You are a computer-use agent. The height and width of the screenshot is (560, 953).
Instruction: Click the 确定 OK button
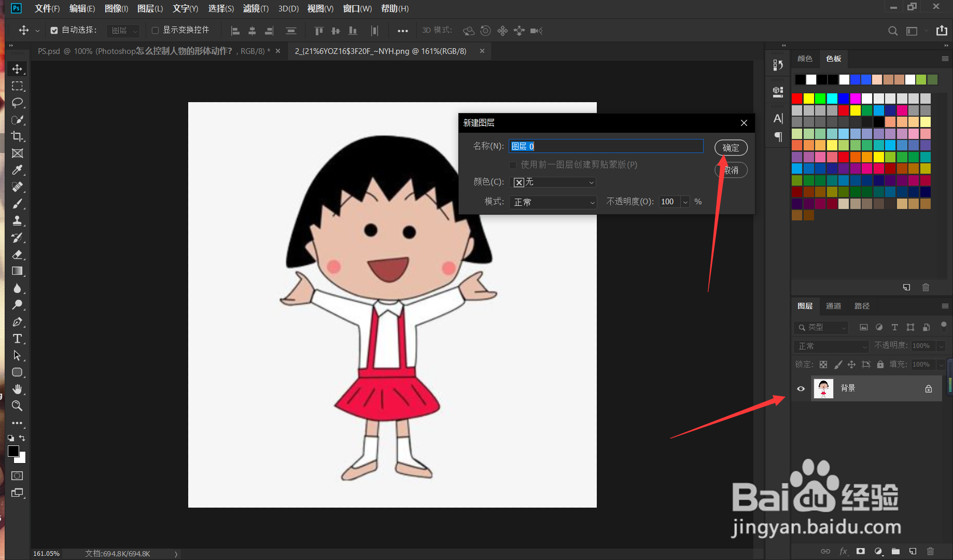(731, 148)
